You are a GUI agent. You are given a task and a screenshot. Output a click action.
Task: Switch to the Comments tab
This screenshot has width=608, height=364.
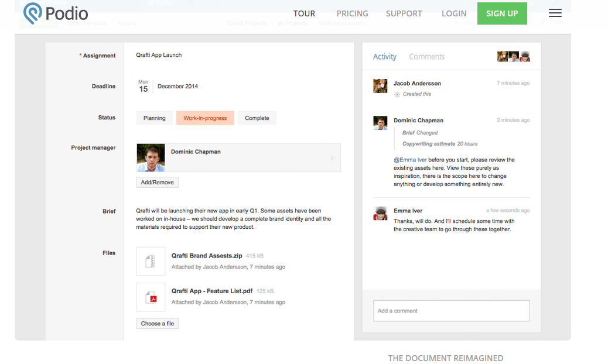(426, 57)
